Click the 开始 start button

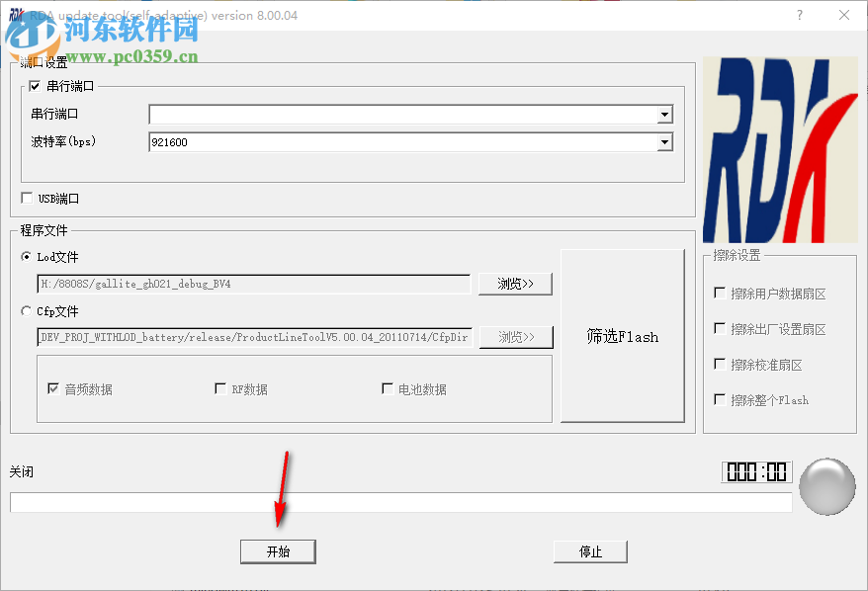point(278,551)
